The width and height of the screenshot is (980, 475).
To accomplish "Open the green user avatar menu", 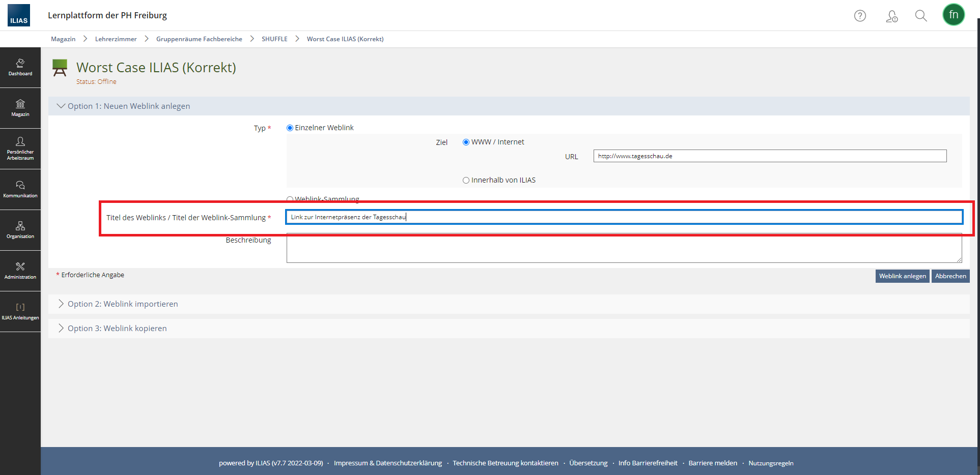I will pyautogui.click(x=953, y=15).
